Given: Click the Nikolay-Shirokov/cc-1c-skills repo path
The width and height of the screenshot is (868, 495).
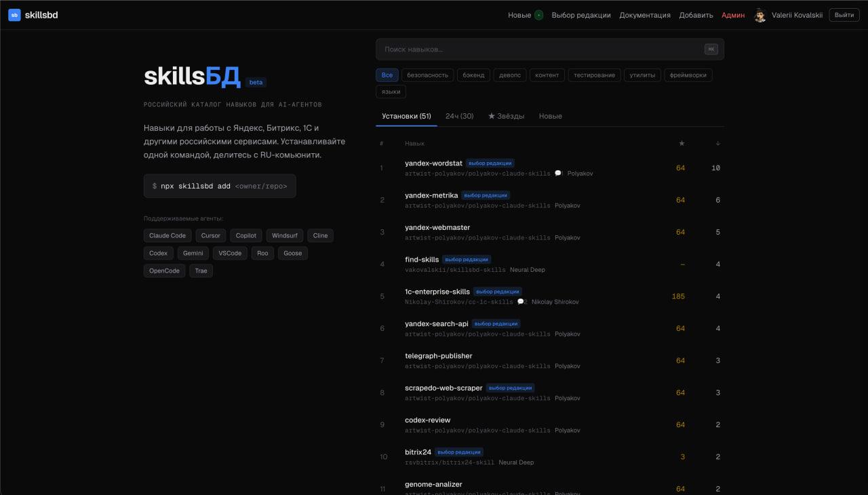Looking at the screenshot, I should 459,302.
